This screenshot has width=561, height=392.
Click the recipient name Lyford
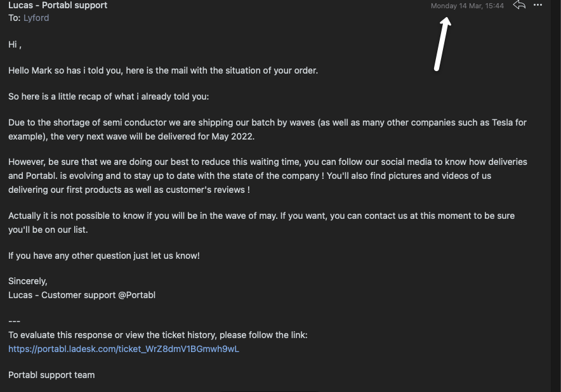[36, 18]
